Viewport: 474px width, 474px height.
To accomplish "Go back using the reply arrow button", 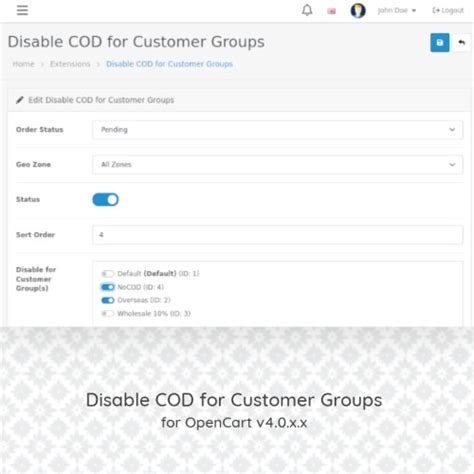I will [462, 42].
